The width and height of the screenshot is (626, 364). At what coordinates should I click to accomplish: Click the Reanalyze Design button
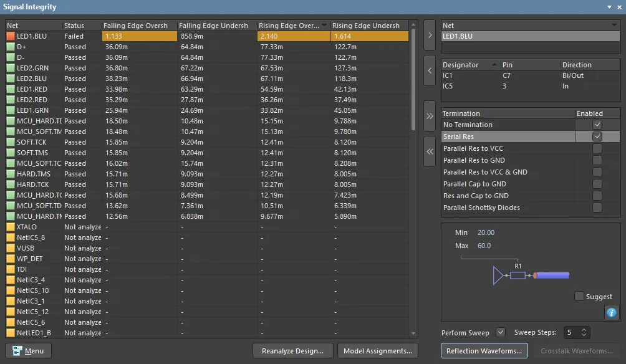click(294, 351)
